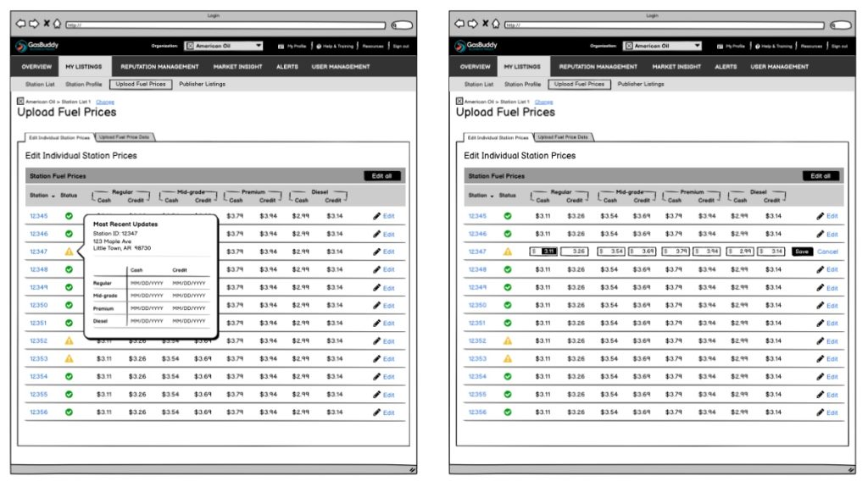Click pencil edit icon for station 12350, left wireframe
Viewport: 868px width, 487px height.
point(377,306)
